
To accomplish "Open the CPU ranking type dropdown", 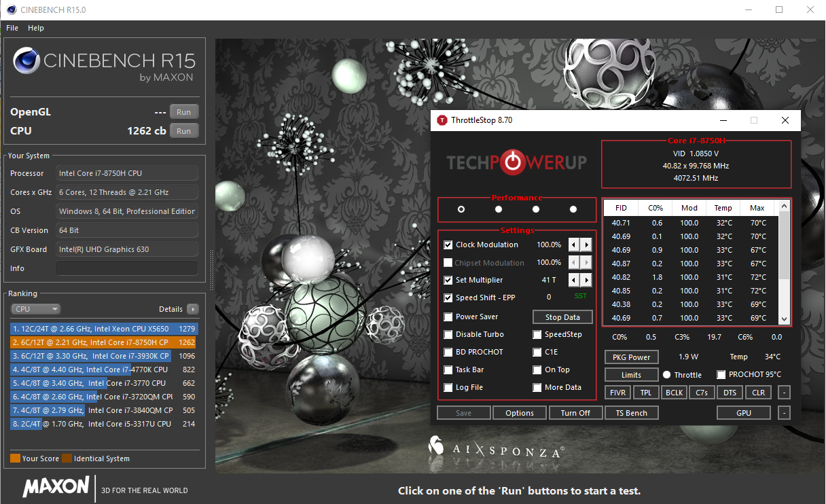I will pyautogui.click(x=35, y=309).
